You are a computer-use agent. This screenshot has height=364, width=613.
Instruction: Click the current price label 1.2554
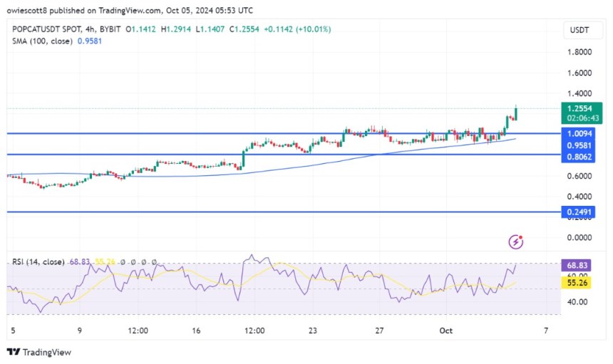click(x=575, y=108)
